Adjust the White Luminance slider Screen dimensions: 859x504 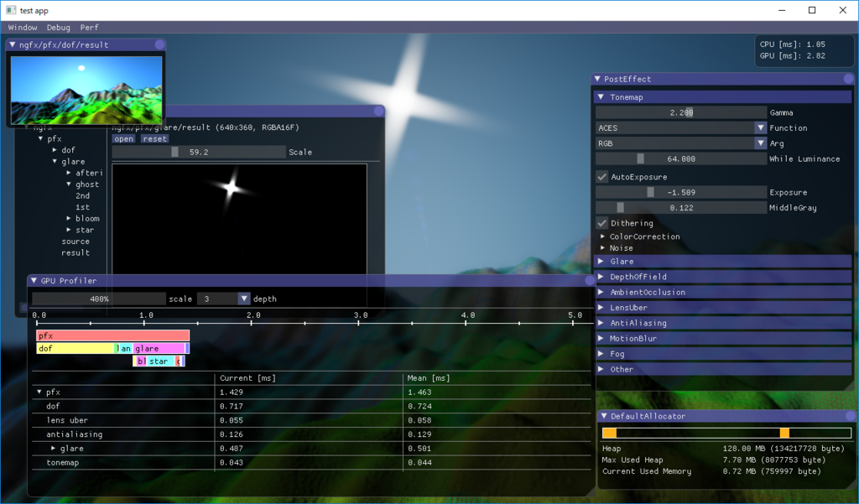click(681, 158)
